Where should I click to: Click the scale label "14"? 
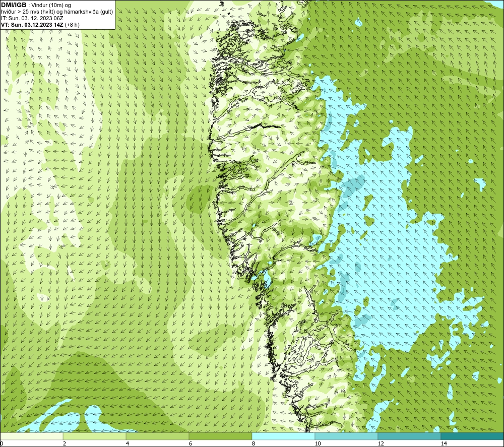[444, 443]
